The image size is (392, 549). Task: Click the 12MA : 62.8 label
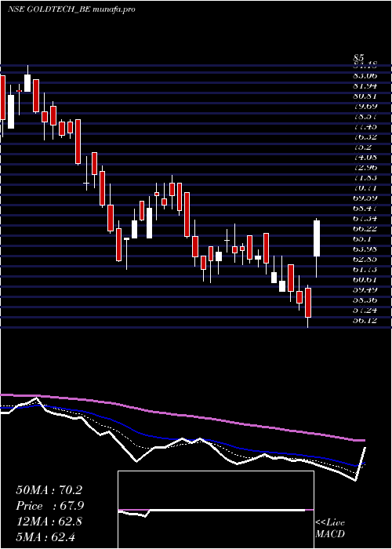click(x=49, y=522)
